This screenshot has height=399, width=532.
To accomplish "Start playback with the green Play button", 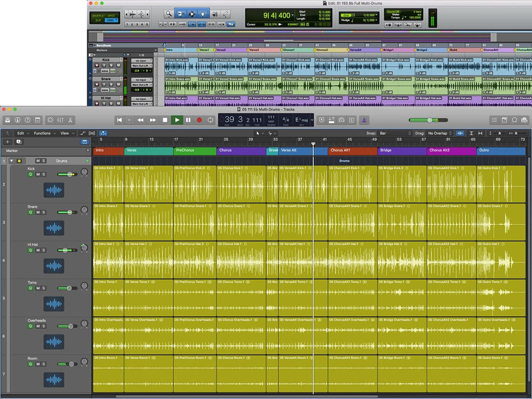I will tap(176, 120).
